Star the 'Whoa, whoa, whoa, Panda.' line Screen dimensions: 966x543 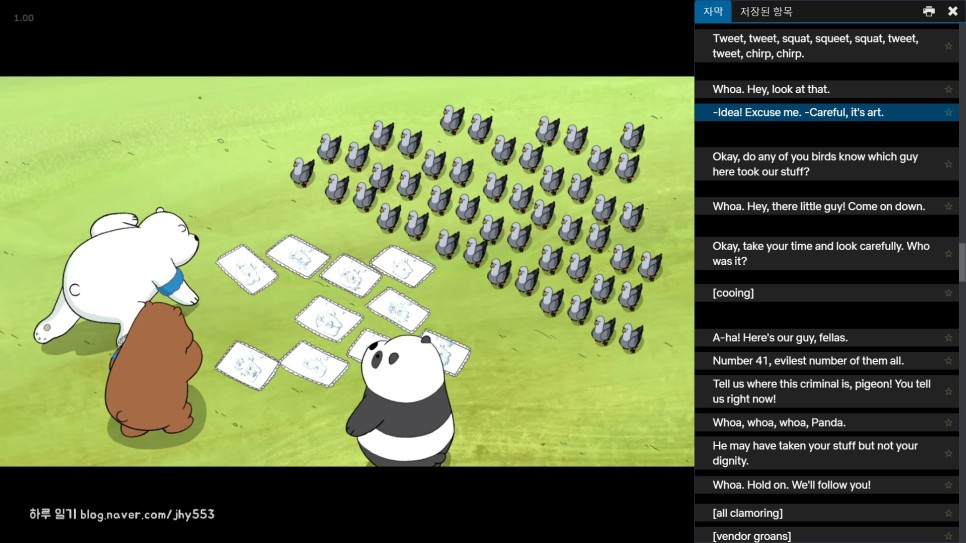pyautogui.click(x=948, y=423)
